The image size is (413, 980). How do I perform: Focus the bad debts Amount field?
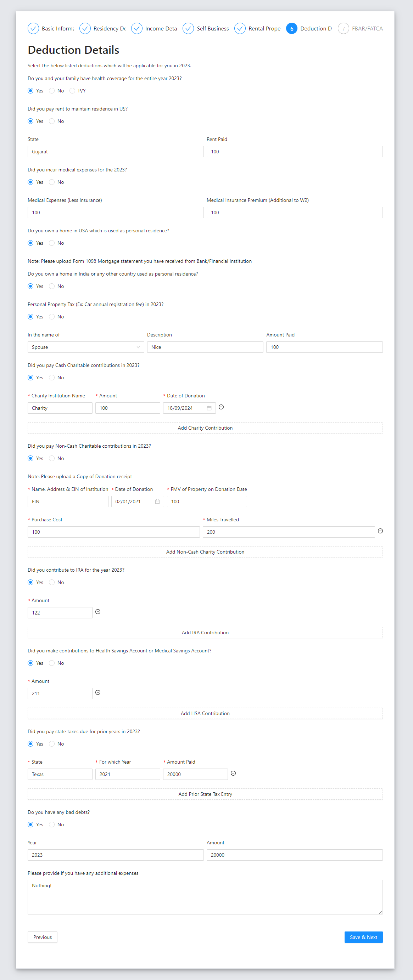tap(295, 855)
